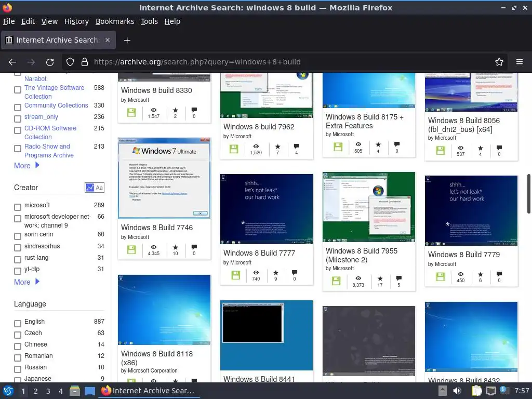Check the stream_only collection filter
The width and height of the screenshot is (532, 399).
pos(18,119)
